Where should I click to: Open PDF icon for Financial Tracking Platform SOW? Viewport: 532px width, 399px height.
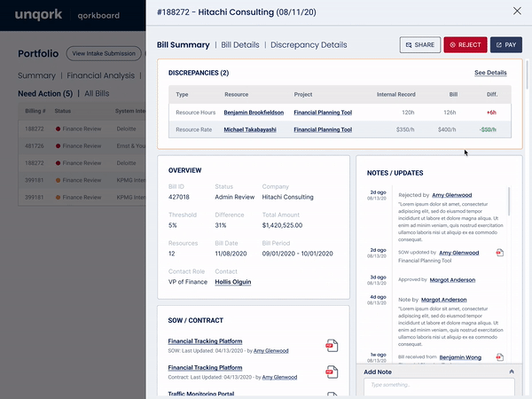[x=332, y=346]
